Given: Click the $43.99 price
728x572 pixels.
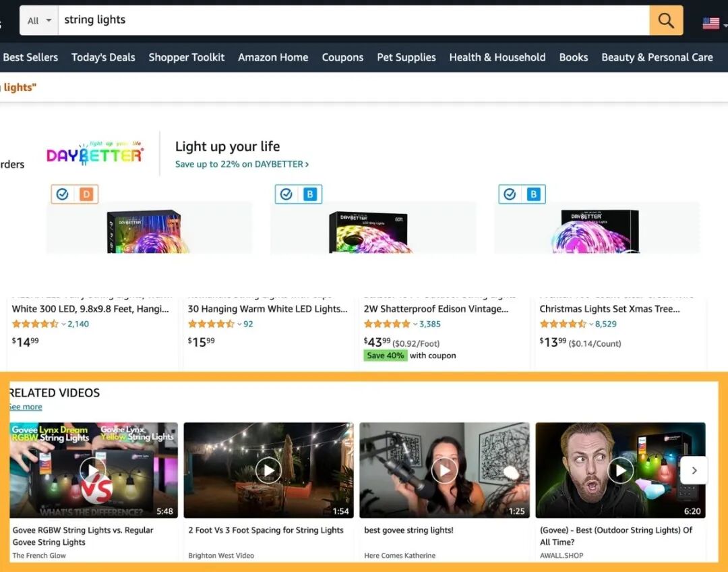Looking at the screenshot, I should click(x=377, y=342).
